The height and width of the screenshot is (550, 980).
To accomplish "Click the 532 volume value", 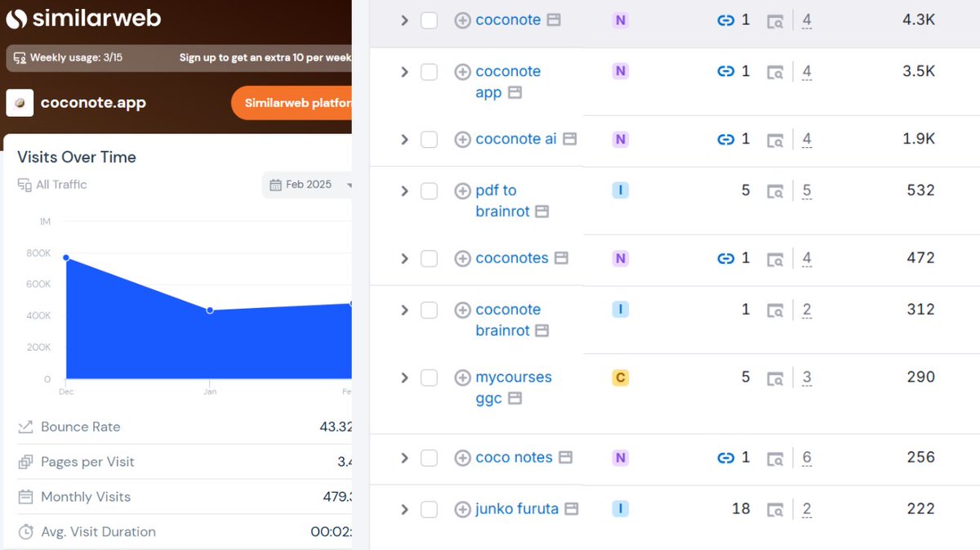I will pyautogui.click(x=920, y=190).
